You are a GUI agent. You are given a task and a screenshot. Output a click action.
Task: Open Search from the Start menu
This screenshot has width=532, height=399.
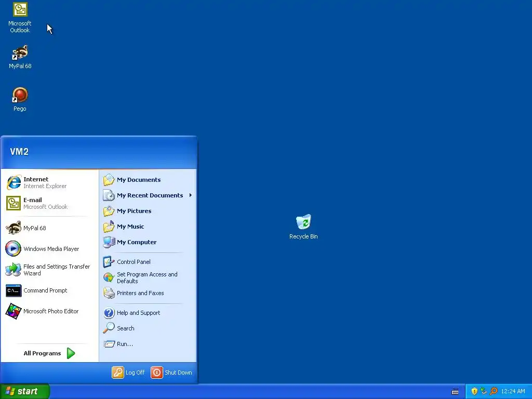coord(148,328)
